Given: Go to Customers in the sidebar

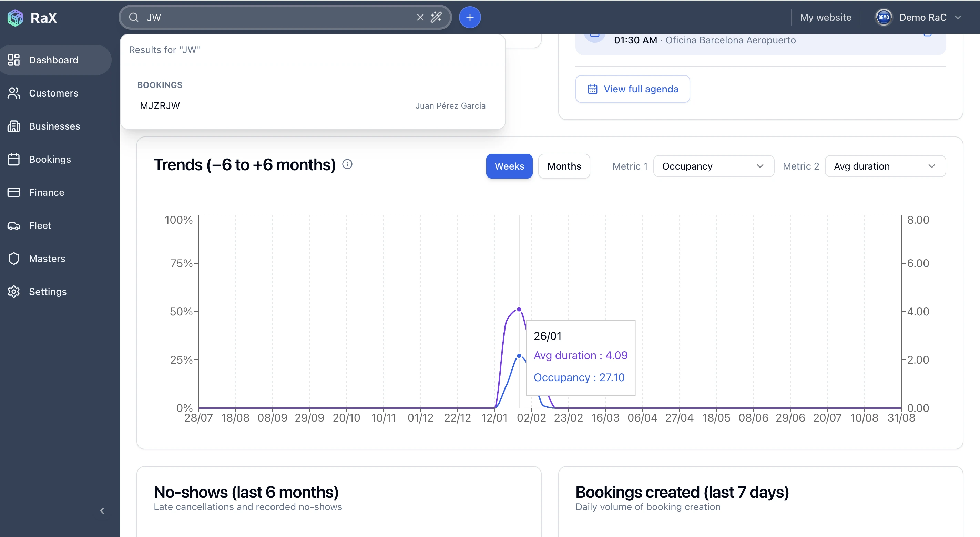Looking at the screenshot, I should [x=54, y=93].
